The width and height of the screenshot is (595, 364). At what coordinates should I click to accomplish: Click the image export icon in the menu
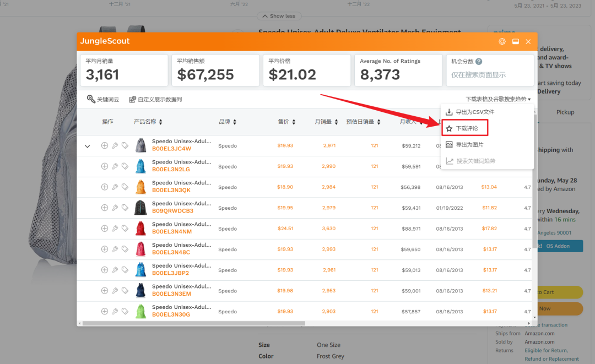(x=449, y=144)
